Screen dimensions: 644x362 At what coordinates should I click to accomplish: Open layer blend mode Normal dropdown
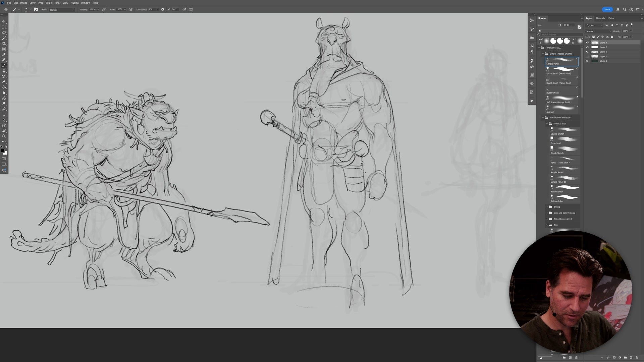598,31
